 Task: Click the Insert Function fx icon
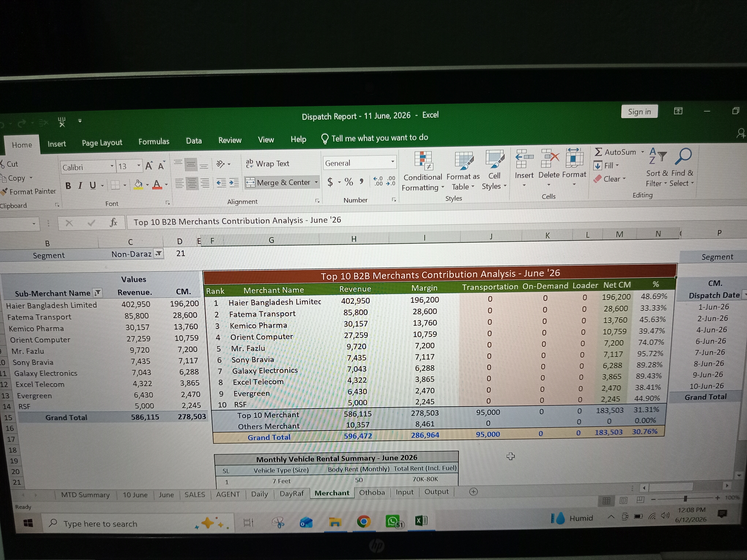[x=114, y=223]
